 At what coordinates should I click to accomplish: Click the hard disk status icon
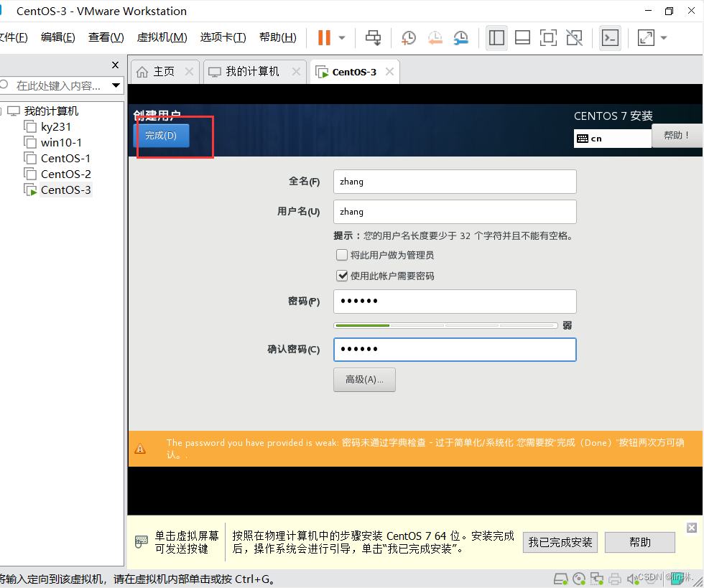coord(560,579)
